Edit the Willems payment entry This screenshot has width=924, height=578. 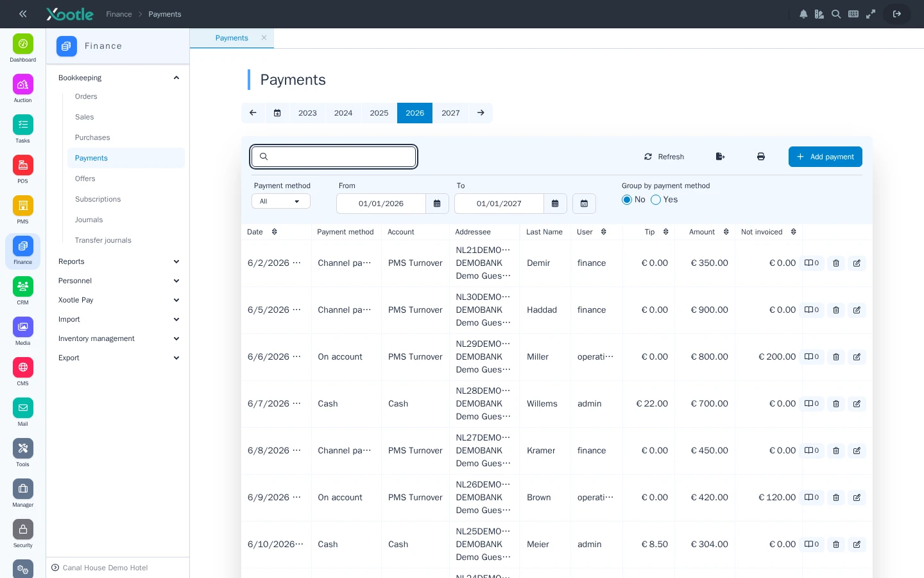pos(857,404)
